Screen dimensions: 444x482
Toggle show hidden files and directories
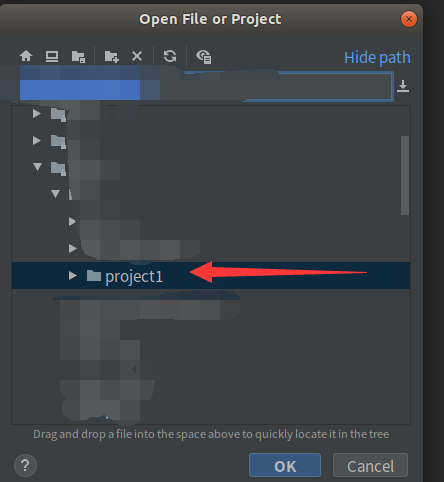point(204,56)
